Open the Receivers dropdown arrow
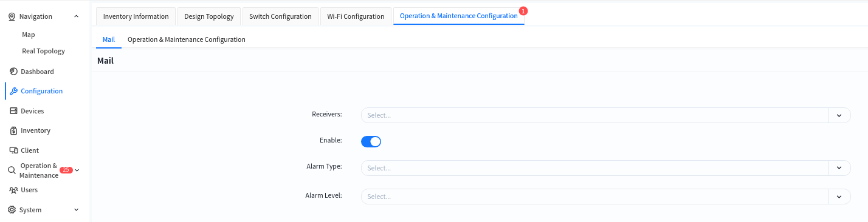Screen dimensions: 868x222 click(x=839, y=115)
